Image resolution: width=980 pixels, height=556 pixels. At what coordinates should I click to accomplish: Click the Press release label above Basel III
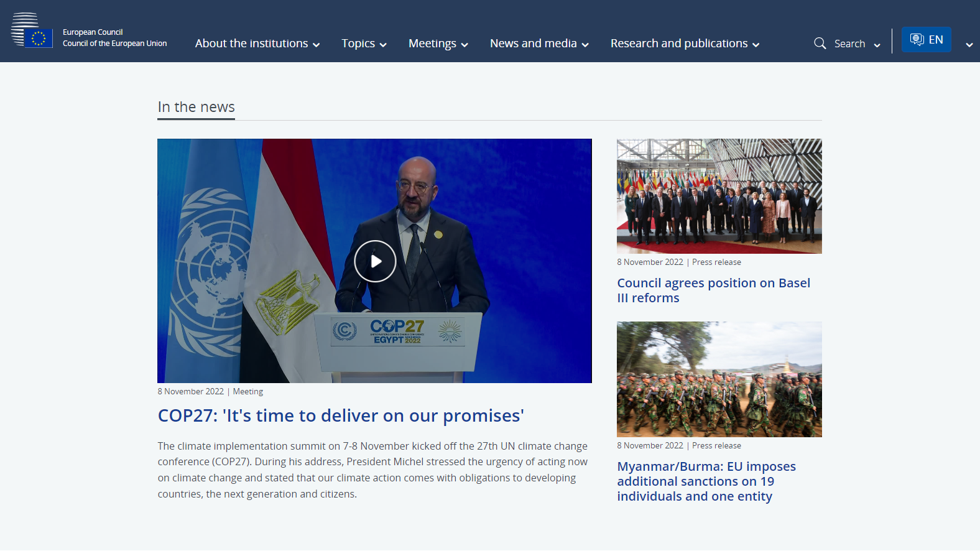tap(716, 262)
